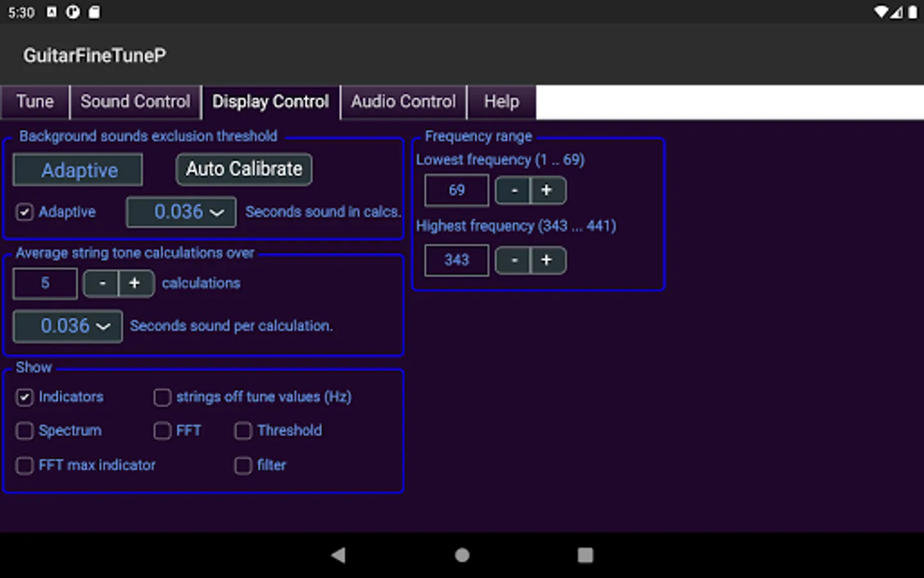
Task: Tap the battery icon in status bar
Action: tap(912, 12)
